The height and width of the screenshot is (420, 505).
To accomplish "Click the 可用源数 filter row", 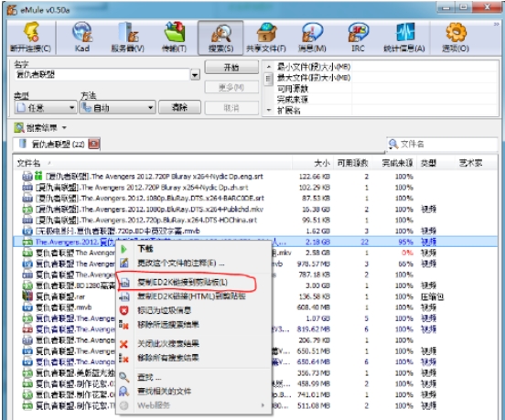I will tap(386, 89).
